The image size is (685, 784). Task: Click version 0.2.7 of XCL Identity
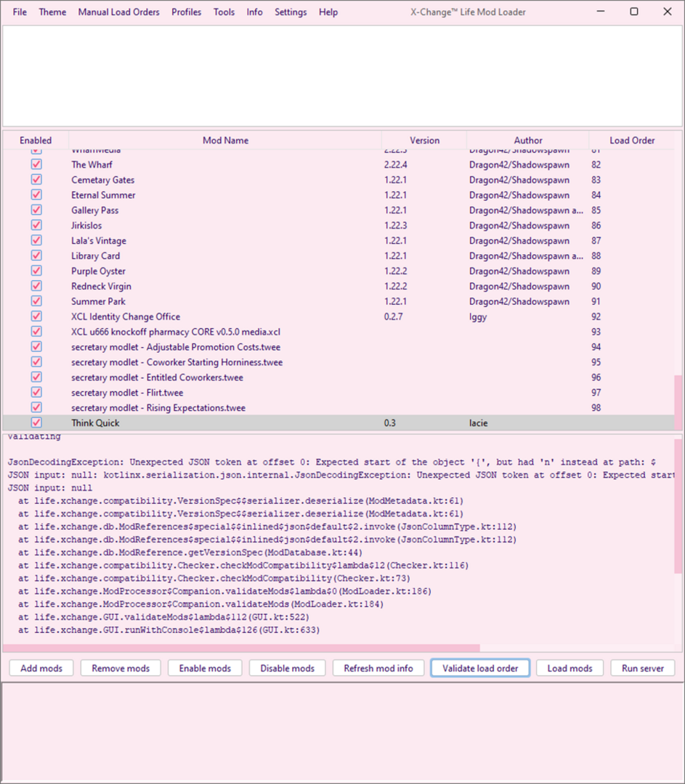click(x=393, y=317)
